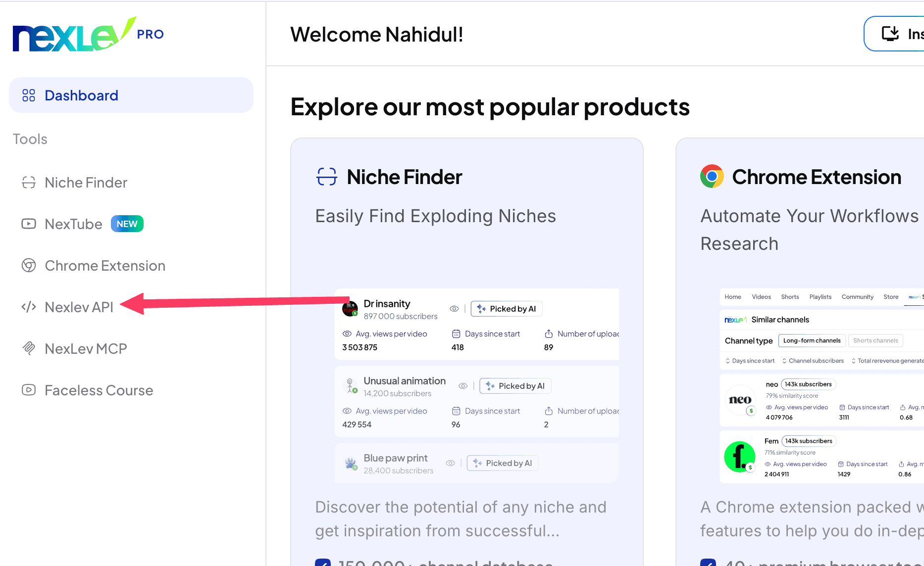Viewport: 924px width, 566px height.
Task: Open the Chrome Extension card title
Action: tap(817, 177)
